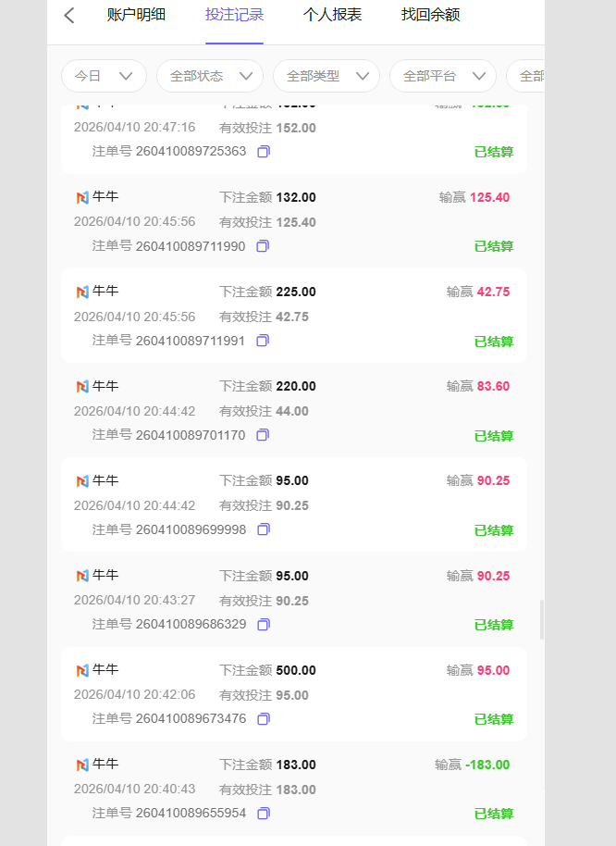
Task: Expand the 全部状态 status dropdown
Action: tap(210, 76)
